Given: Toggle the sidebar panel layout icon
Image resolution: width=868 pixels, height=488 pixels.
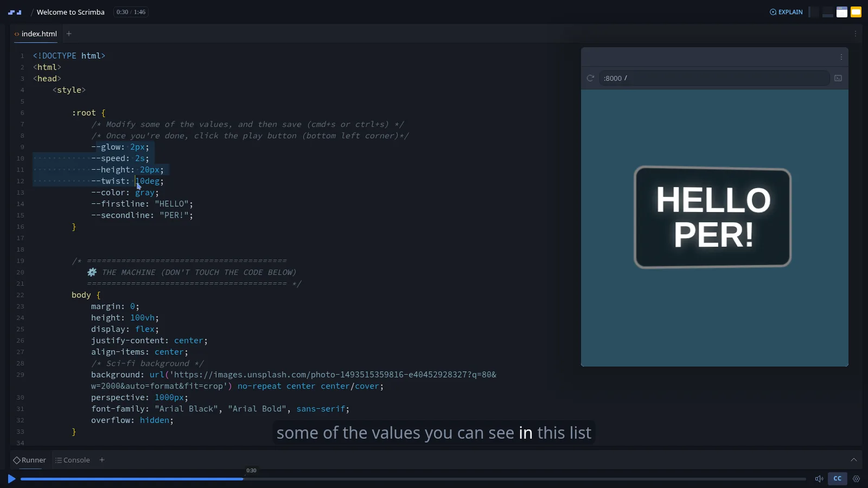Looking at the screenshot, I should coord(814,12).
